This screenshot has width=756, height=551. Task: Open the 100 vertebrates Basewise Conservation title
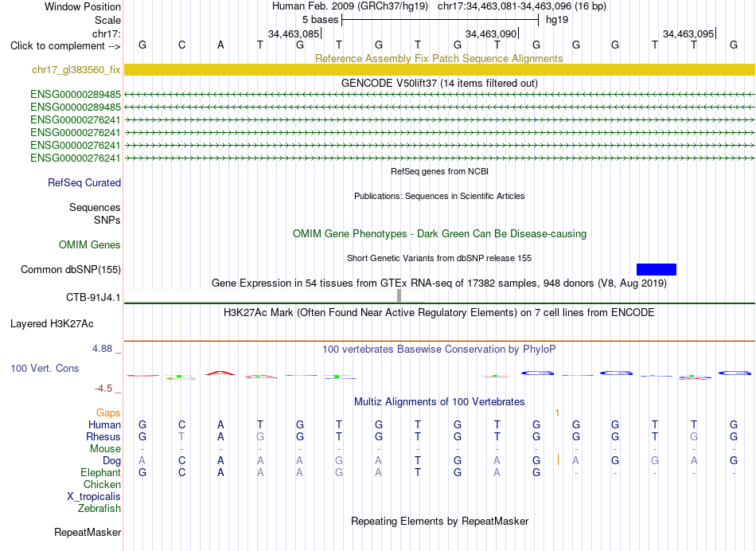pos(439,349)
